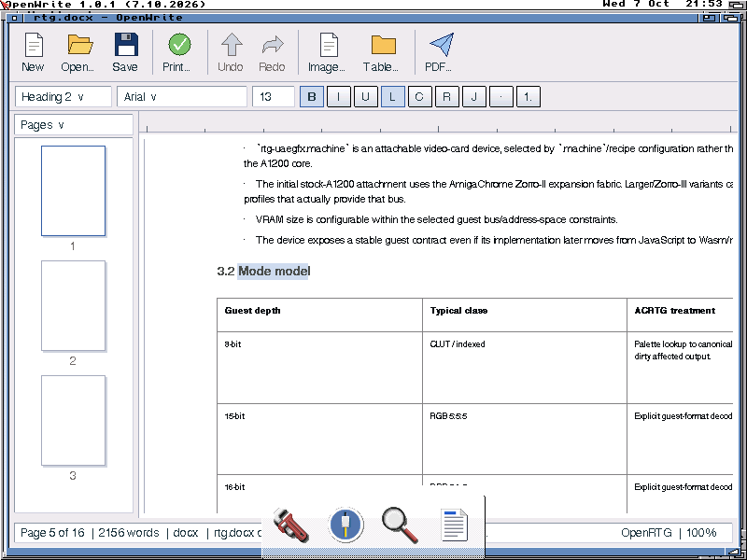Viewport: 747px width, 560px height.
Task: Click the 100% zoom indicator
Action: click(x=701, y=532)
